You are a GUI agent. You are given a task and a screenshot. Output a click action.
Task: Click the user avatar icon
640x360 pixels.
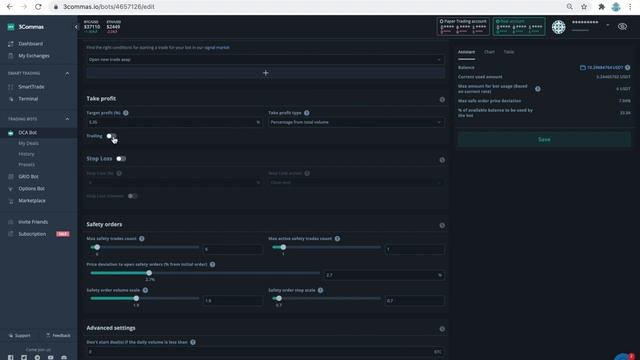pyautogui.click(x=558, y=27)
